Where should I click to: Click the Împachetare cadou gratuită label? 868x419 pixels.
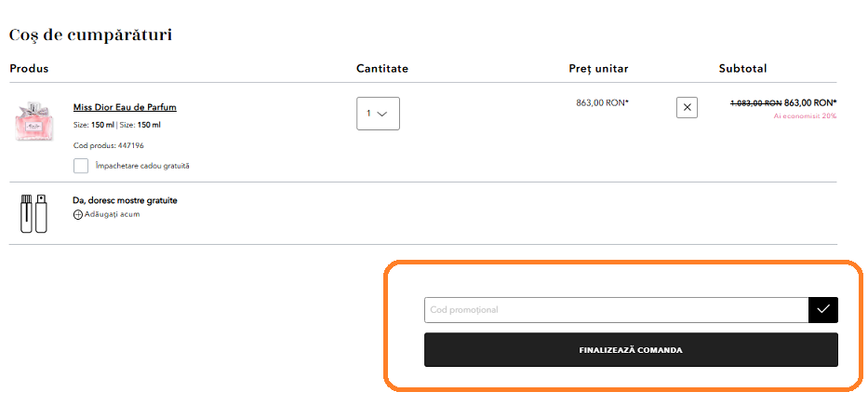click(141, 166)
